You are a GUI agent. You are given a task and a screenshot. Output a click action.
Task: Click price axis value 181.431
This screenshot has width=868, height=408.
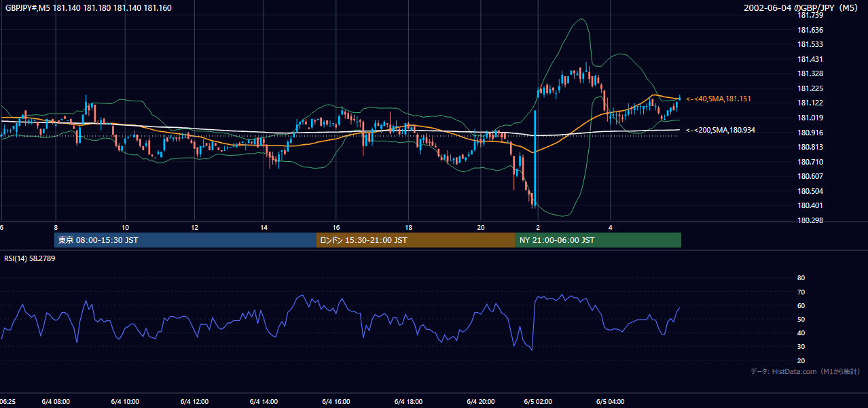coord(810,59)
